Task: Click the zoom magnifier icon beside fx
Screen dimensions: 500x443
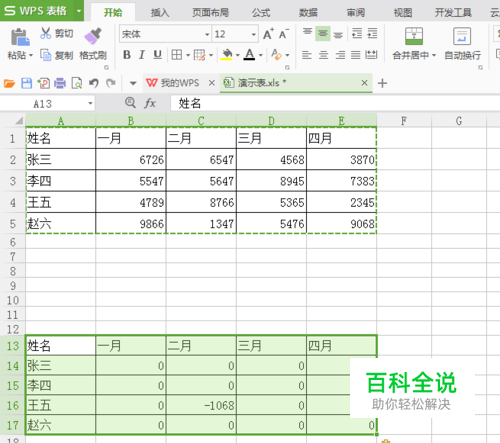Action: point(130,103)
